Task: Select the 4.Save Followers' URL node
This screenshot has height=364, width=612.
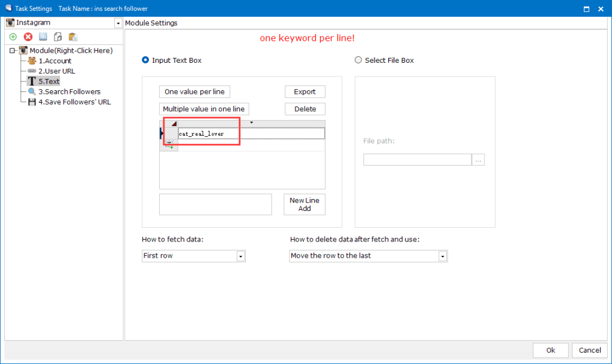Action: [74, 102]
